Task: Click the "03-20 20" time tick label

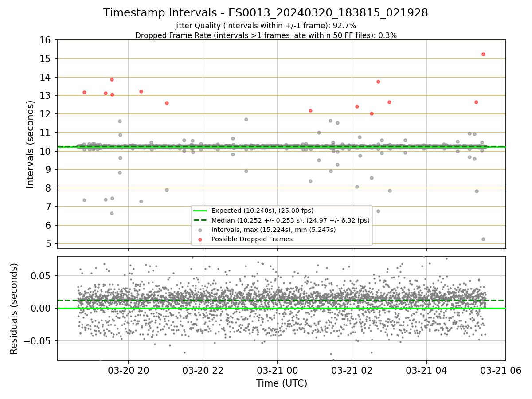Action: coord(129,370)
